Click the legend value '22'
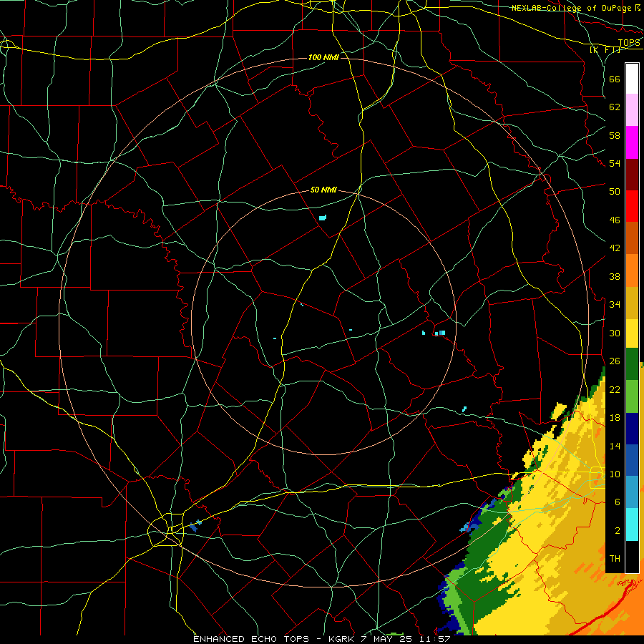The height and width of the screenshot is (644, 644). 615,389
